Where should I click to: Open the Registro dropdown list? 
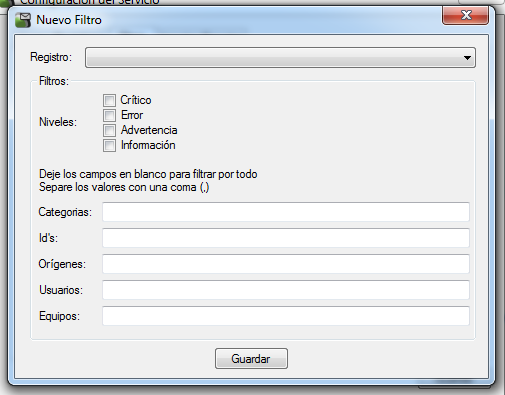(x=280, y=57)
